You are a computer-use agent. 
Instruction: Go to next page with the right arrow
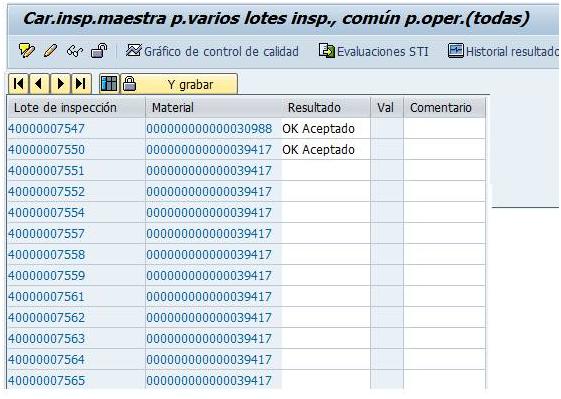60,84
